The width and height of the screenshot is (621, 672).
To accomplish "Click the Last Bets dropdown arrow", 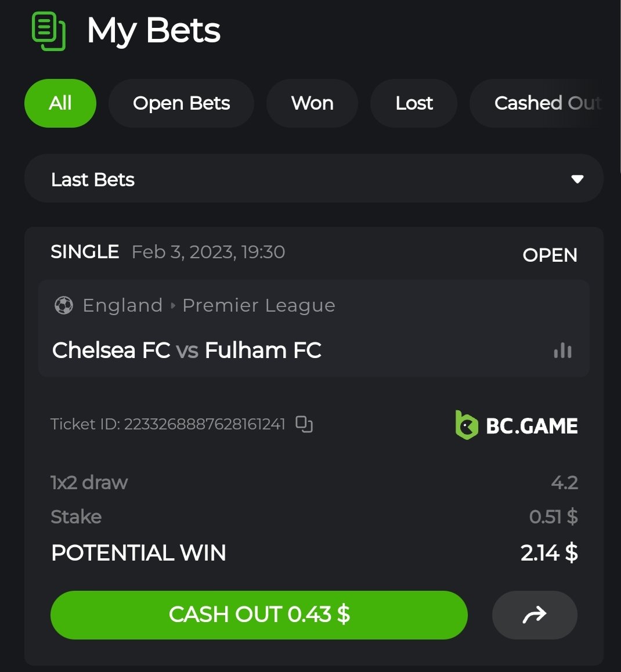I will pos(577,179).
